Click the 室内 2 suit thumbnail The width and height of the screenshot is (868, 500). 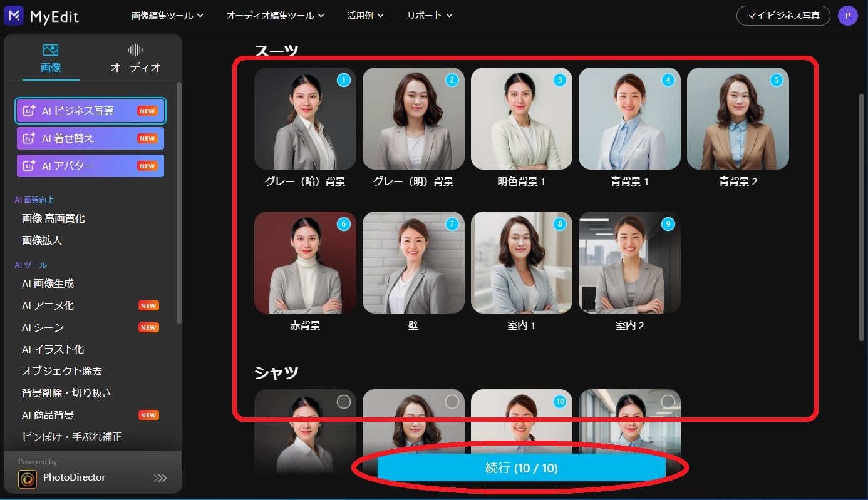point(629,262)
